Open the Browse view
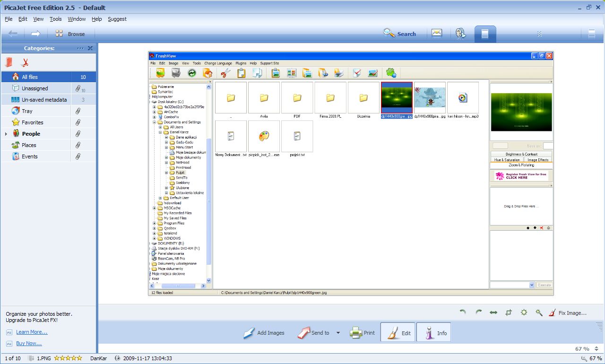 (x=70, y=34)
